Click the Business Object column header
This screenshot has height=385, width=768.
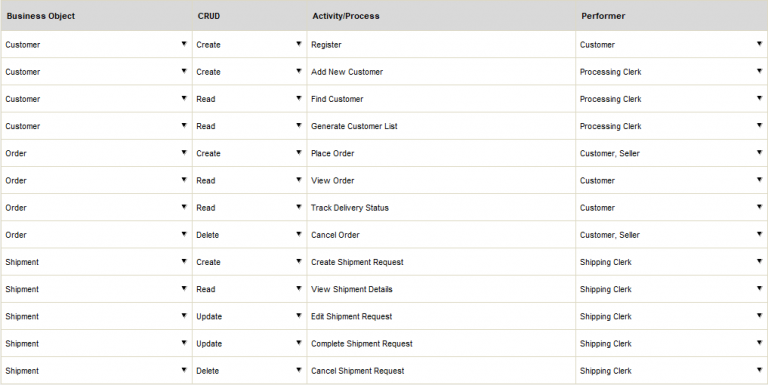[41, 16]
